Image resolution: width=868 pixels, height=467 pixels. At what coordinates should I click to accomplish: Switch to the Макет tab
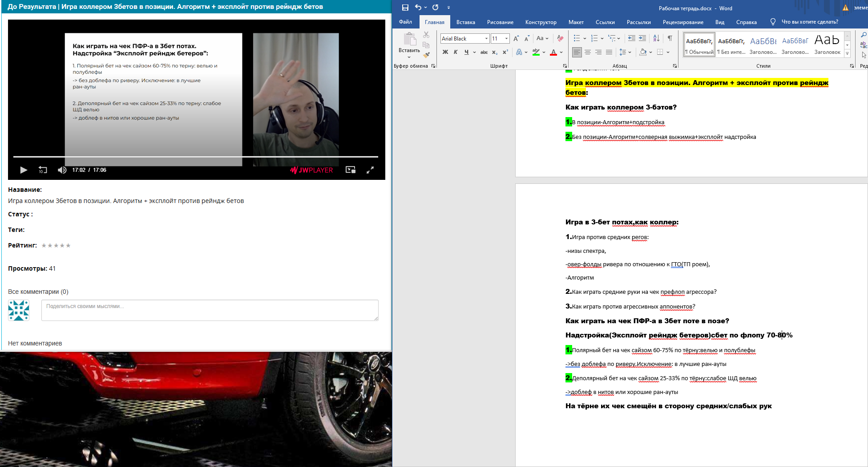pos(576,22)
